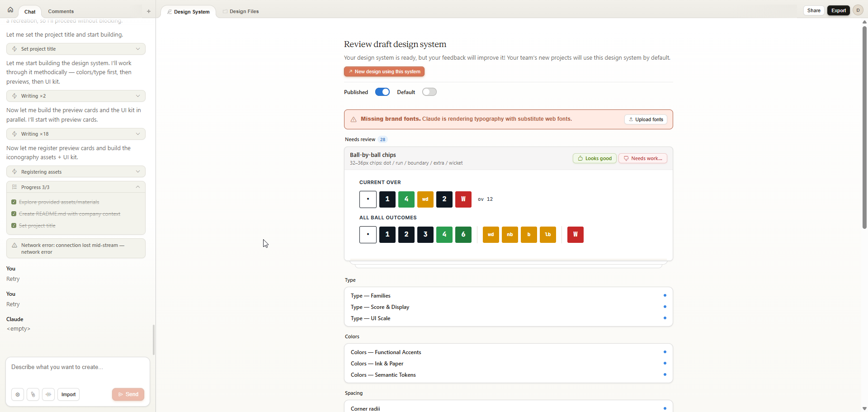Image resolution: width=868 pixels, height=412 pixels.
Task: Attach a file with the paperclip icon
Action: (x=33, y=394)
